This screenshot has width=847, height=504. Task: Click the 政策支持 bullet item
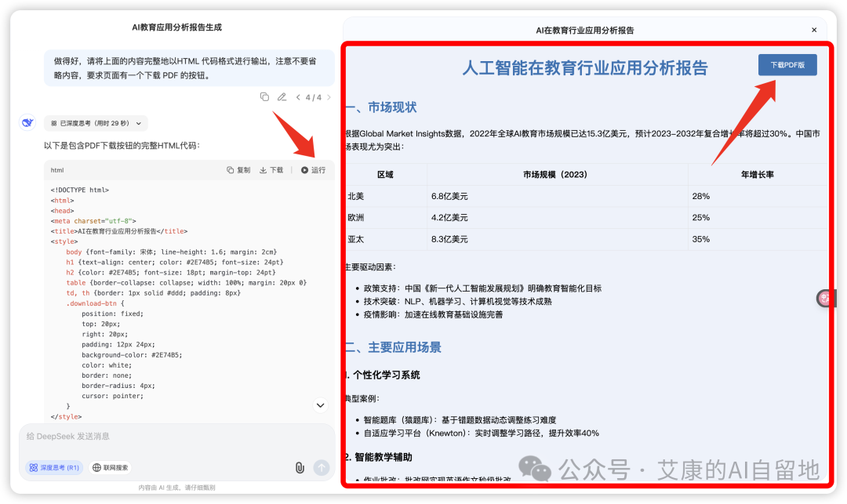point(482,288)
